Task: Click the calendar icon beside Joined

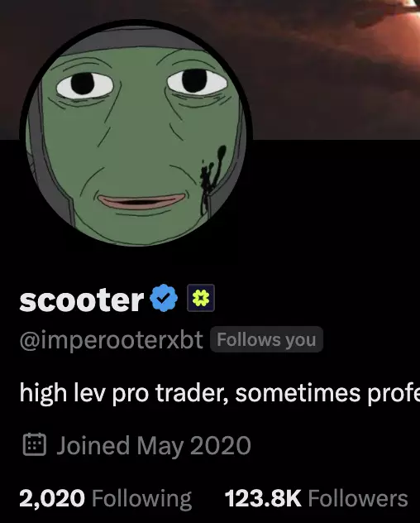Action: click(x=35, y=444)
